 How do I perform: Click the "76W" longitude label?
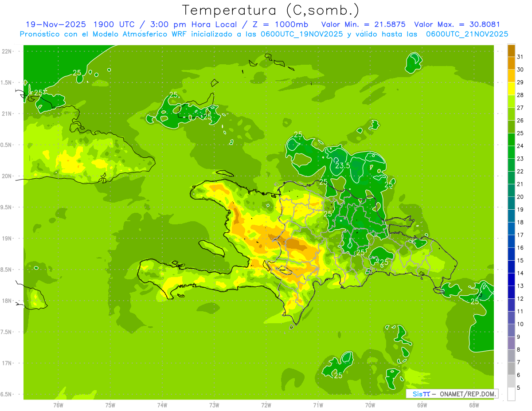58,405
